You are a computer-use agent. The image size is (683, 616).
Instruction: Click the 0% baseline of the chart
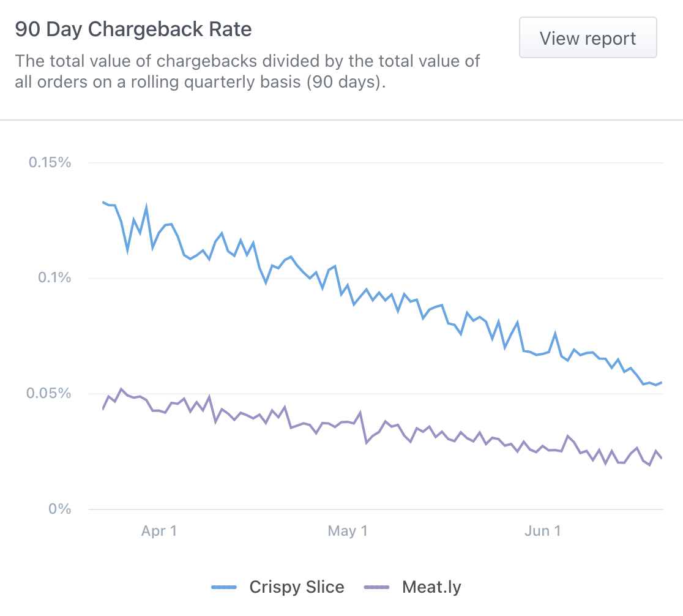376,509
